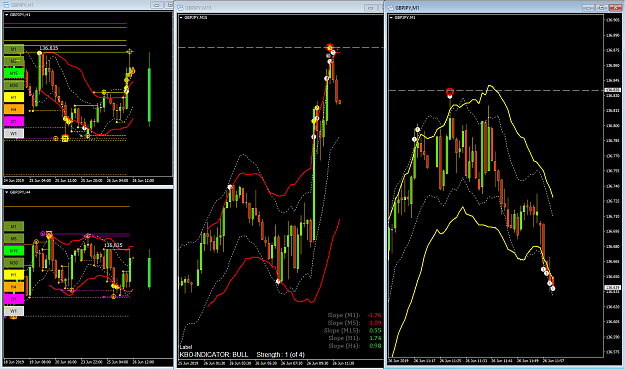Minimize the GBPJPY,M15 chart window
The height and width of the screenshot is (369, 625).
[371, 8]
